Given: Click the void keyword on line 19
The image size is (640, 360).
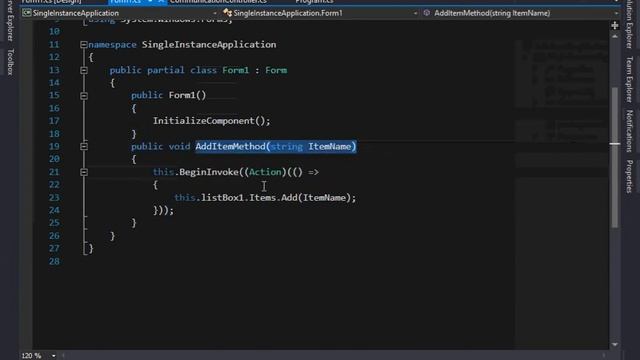Looking at the screenshot, I should tap(180, 147).
